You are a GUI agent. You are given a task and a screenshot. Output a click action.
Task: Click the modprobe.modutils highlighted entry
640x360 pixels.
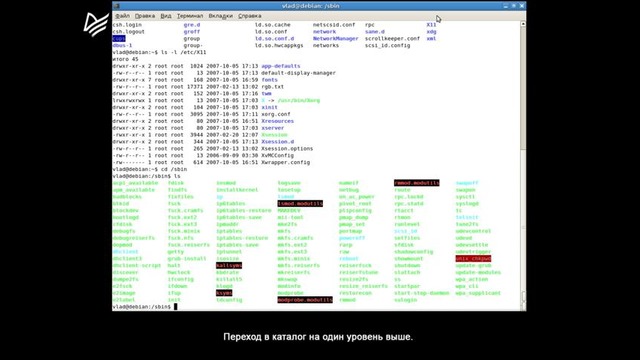(305, 300)
